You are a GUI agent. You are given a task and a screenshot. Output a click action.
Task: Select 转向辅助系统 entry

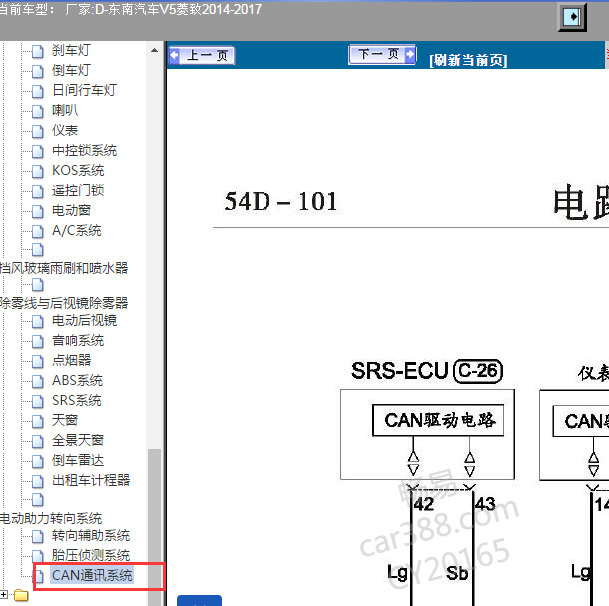coord(91,535)
